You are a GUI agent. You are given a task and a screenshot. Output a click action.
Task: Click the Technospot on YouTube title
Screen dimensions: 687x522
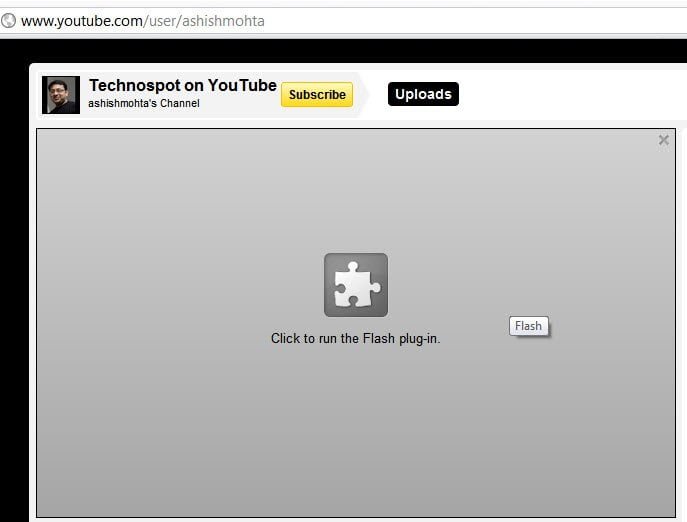tap(183, 85)
